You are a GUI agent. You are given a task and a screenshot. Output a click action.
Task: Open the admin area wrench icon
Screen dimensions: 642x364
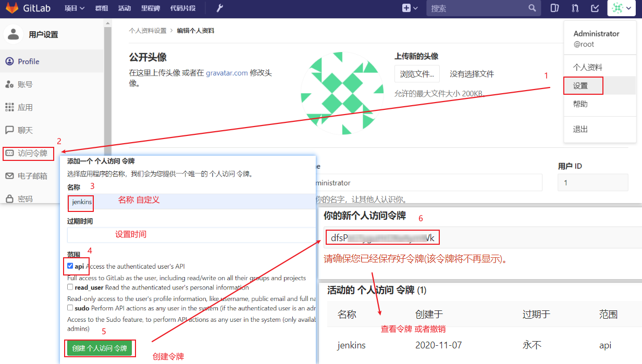point(219,8)
